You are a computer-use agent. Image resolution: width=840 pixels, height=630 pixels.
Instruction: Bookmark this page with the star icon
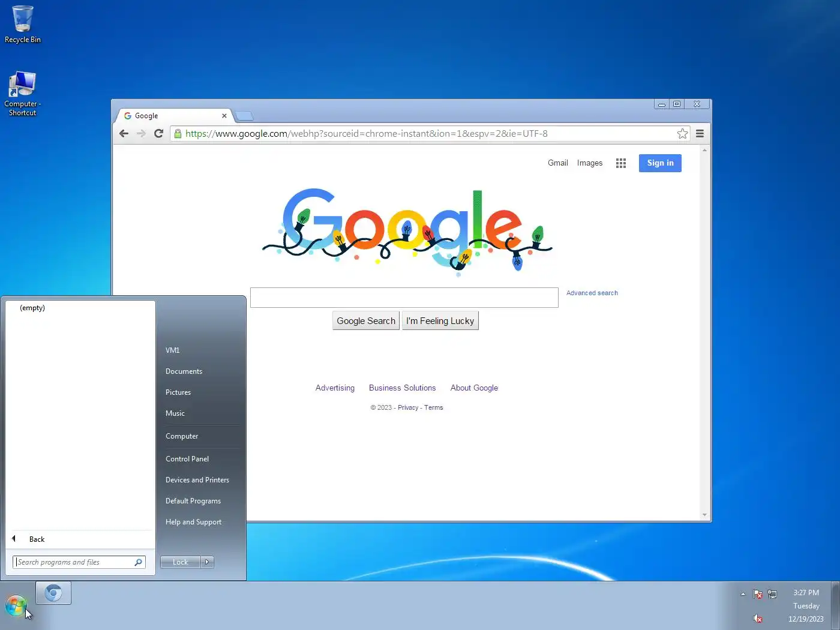click(x=682, y=133)
